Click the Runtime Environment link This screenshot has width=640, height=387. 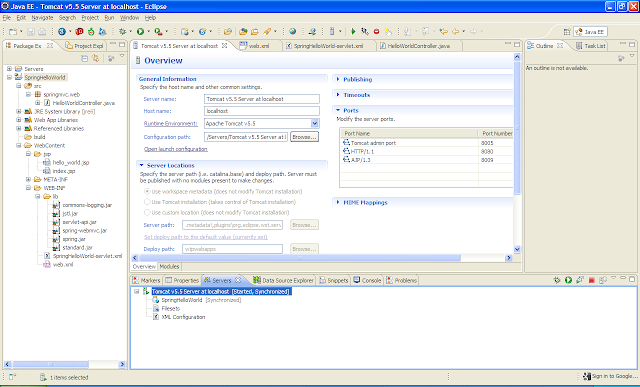click(x=171, y=123)
